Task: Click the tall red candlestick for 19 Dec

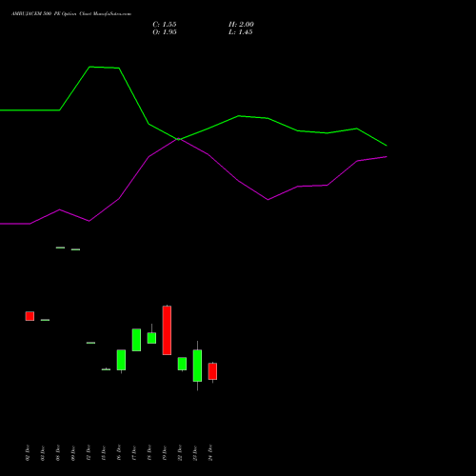Action: [167, 330]
